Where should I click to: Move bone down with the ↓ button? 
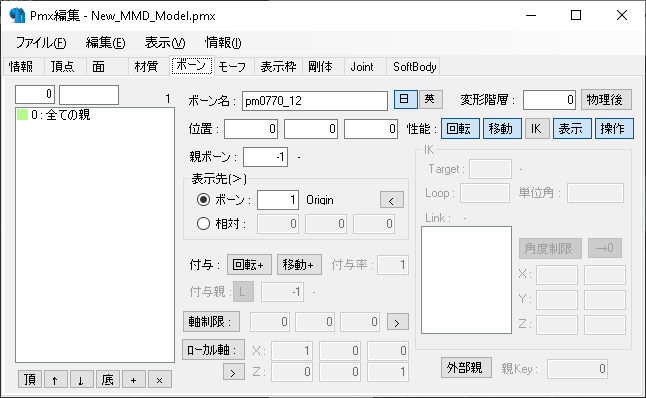coord(81,379)
